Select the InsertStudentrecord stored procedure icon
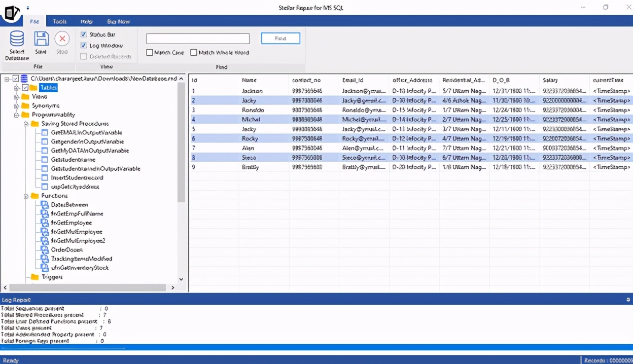The image size is (633, 364). tap(45, 177)
